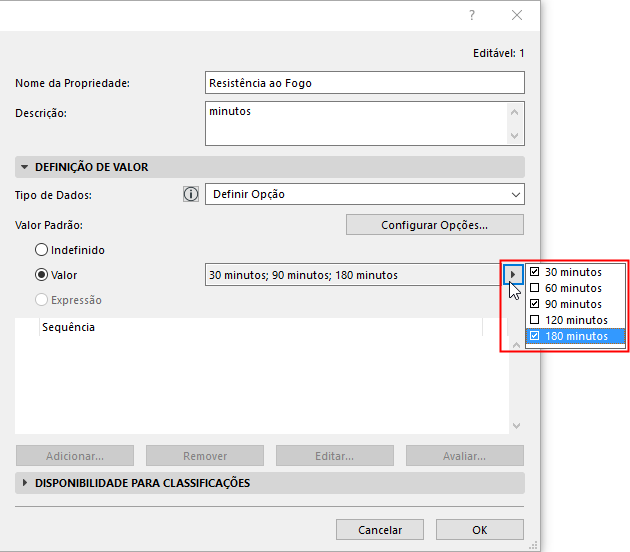Close the property dialog window
This screenshot has height=552, width=630.
[x=517, y=15]
